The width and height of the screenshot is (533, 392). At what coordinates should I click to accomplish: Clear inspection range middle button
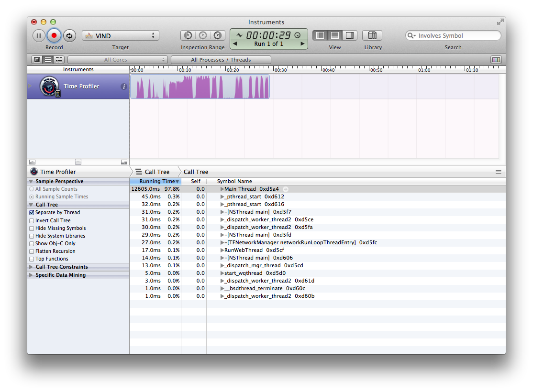pos(203,35)
